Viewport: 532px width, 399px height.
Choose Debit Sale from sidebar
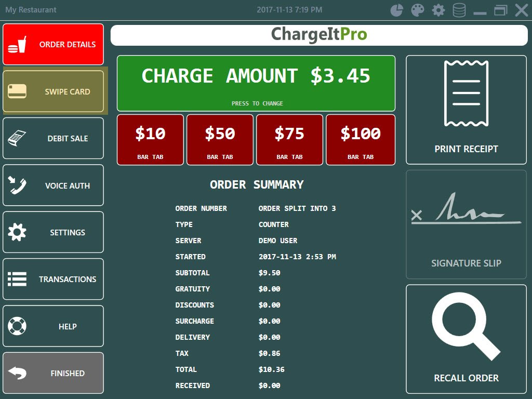click(54, 139)
